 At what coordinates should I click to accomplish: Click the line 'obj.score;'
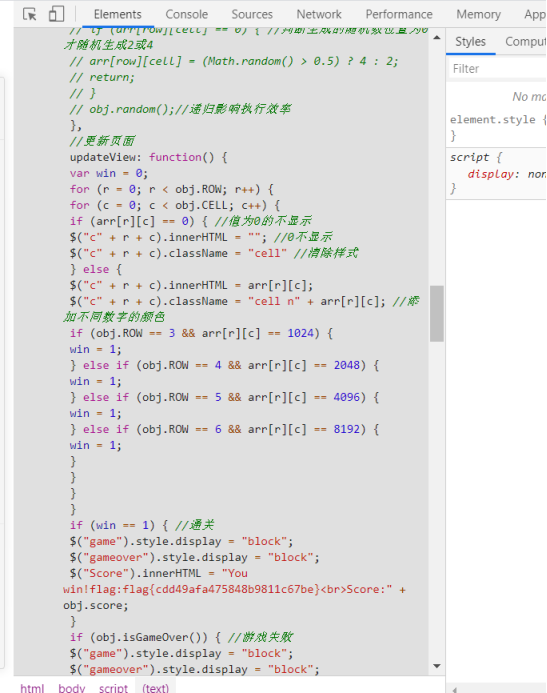95,605
